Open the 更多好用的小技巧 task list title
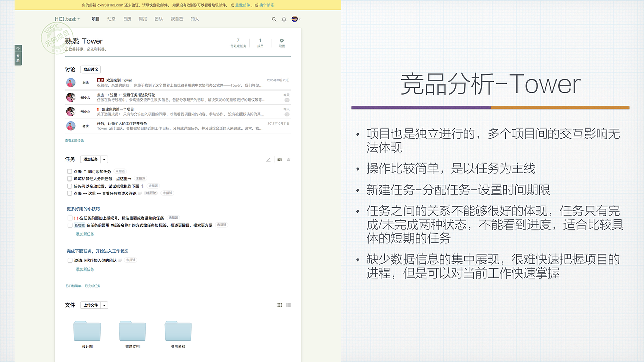Viewport: 644px width, 362px height. (x=83, y=209)
